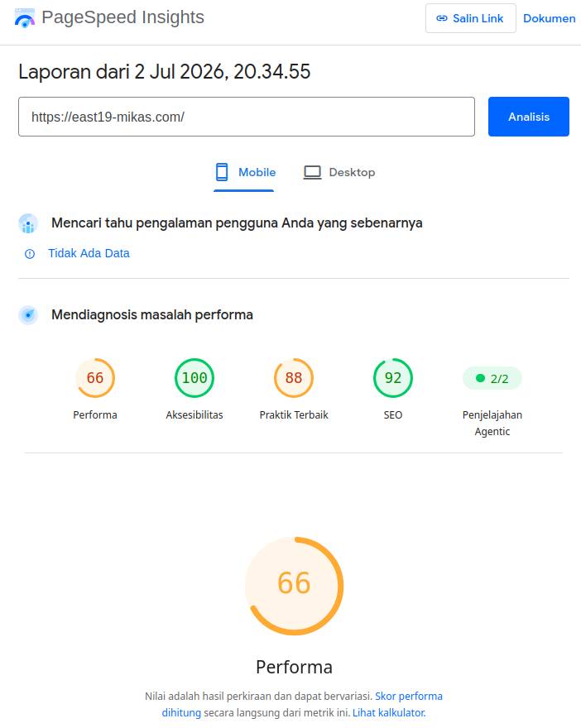Open the Dokumen link

(549, 18)
